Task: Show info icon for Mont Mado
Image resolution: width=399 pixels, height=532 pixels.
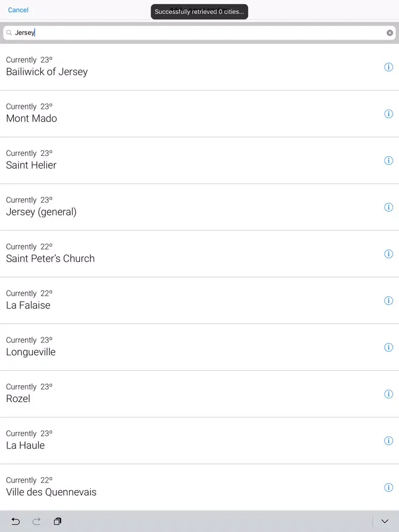Action: coord(388,114)
